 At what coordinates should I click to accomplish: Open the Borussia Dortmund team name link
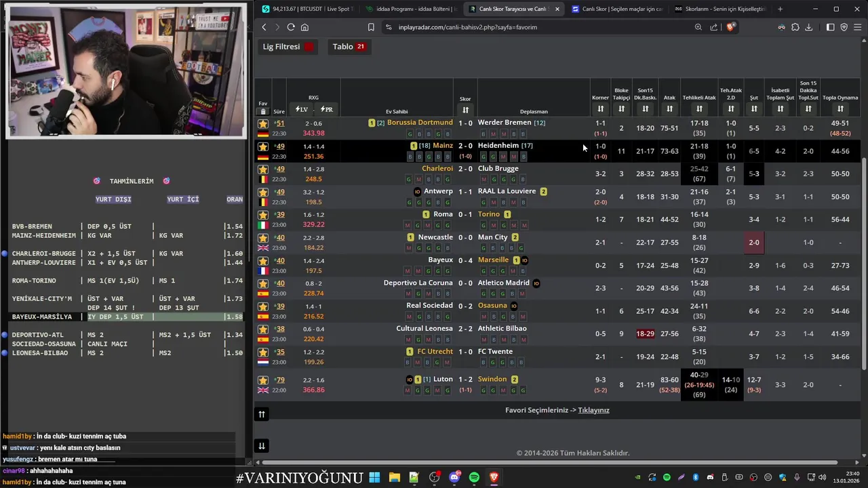[x=420, y=123]
